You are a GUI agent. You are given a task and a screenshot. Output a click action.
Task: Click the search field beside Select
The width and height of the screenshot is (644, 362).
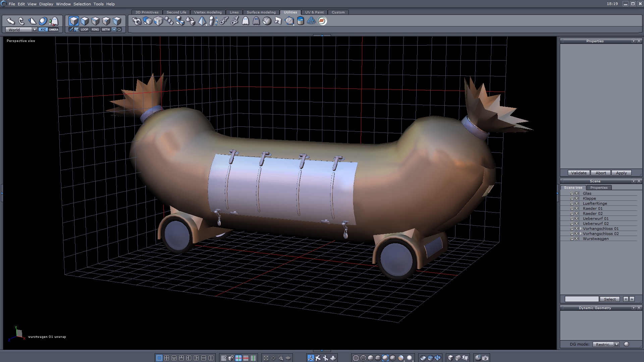point(581,299)
